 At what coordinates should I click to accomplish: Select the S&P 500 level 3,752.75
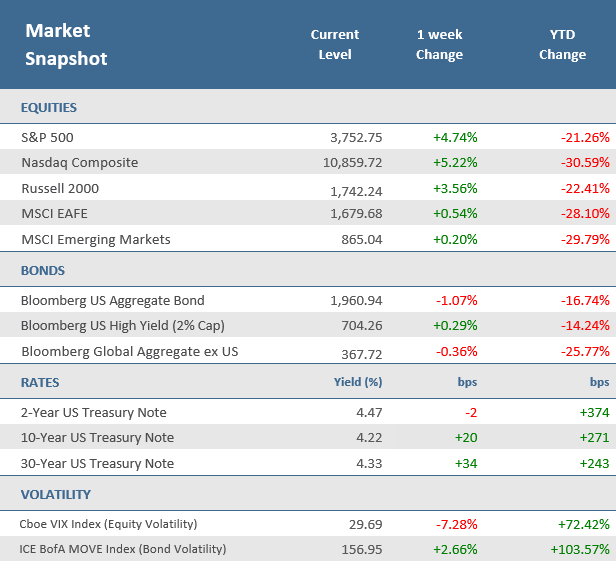(356, 138)
